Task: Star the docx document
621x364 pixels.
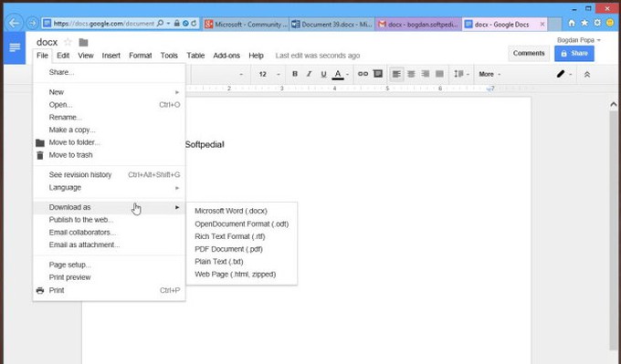Action: pos(68,42)
